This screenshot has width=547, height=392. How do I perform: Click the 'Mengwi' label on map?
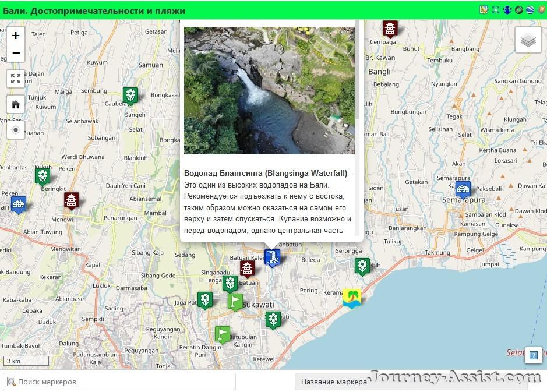point(62,220)
